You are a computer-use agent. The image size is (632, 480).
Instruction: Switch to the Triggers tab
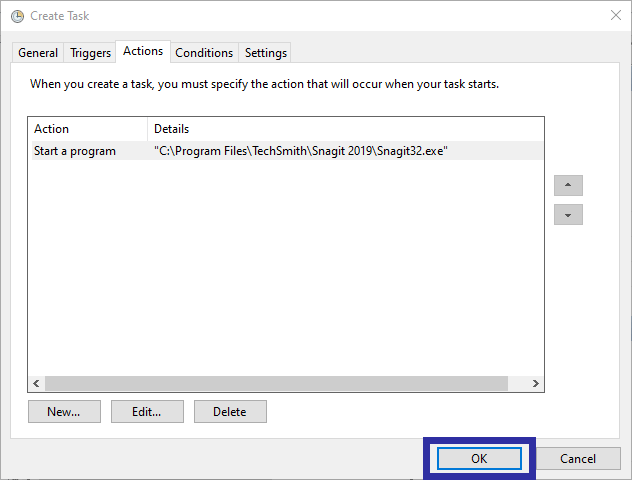(90, 52)
